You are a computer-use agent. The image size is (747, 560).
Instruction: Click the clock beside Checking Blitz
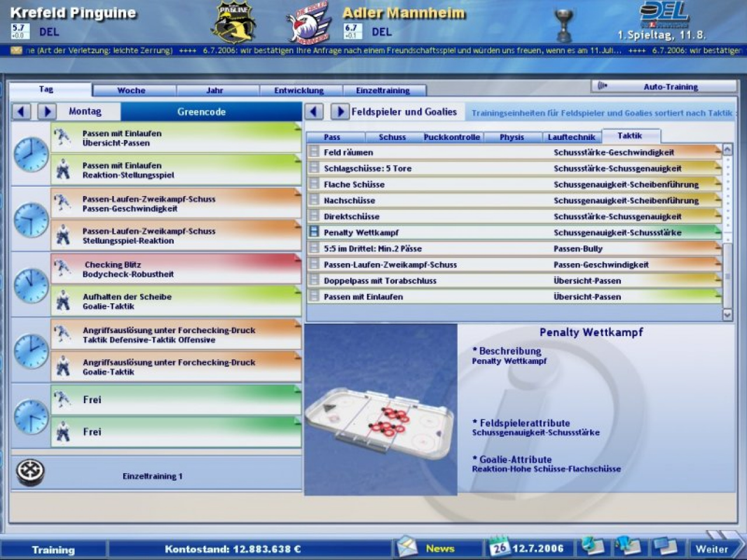pos(31,285)
